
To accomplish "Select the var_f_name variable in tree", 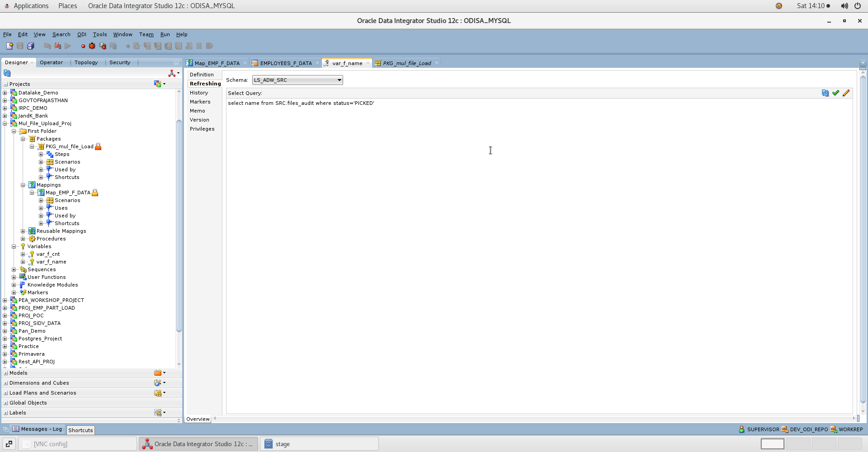I will 51,262.
